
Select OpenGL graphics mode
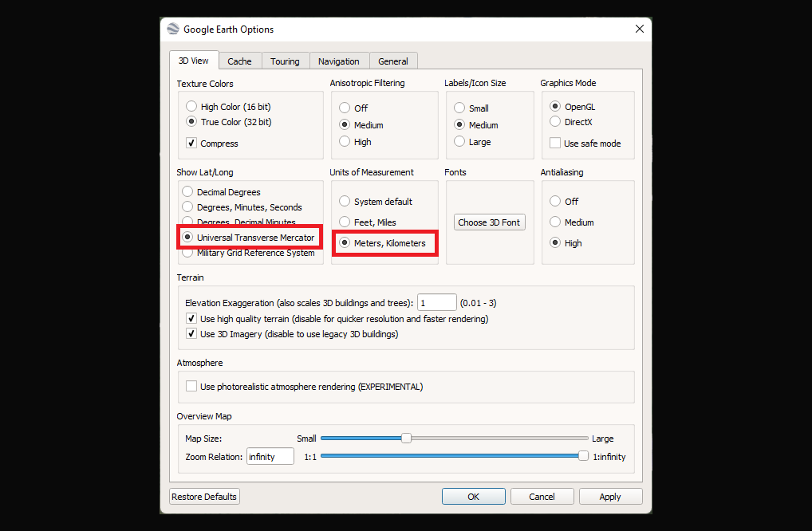tap(555, 107)
